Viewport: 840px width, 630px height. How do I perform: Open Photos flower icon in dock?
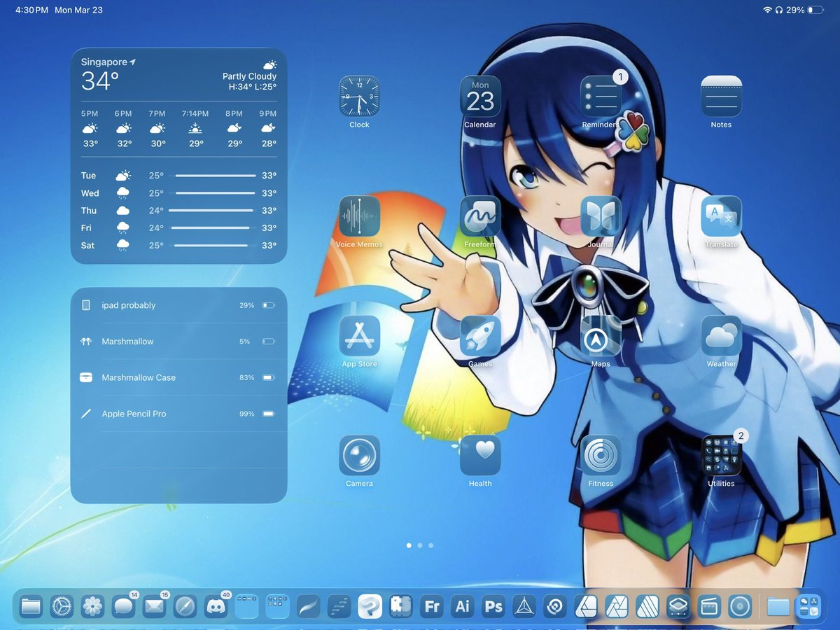tap(93, 606)
